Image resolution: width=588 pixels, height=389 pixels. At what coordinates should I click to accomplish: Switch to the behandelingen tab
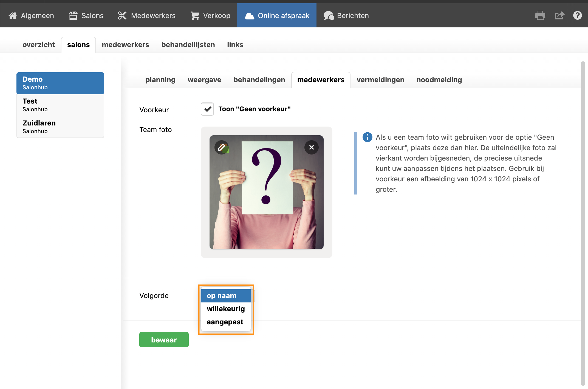259,80
